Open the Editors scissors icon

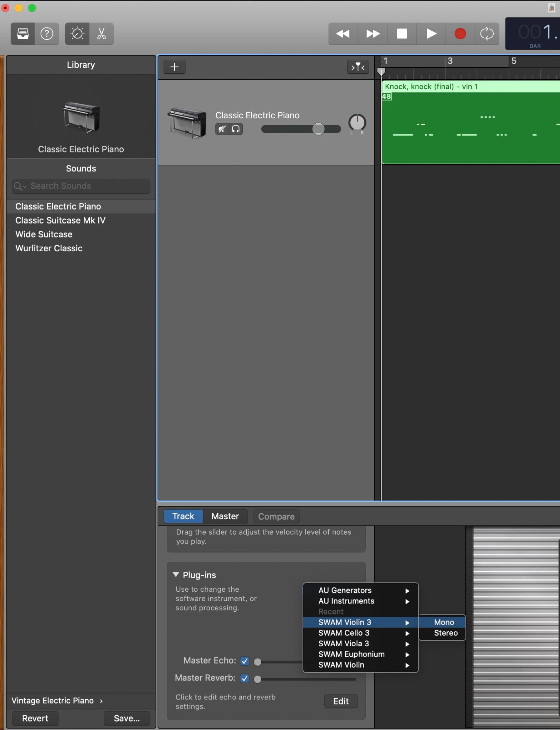point(102,34)
